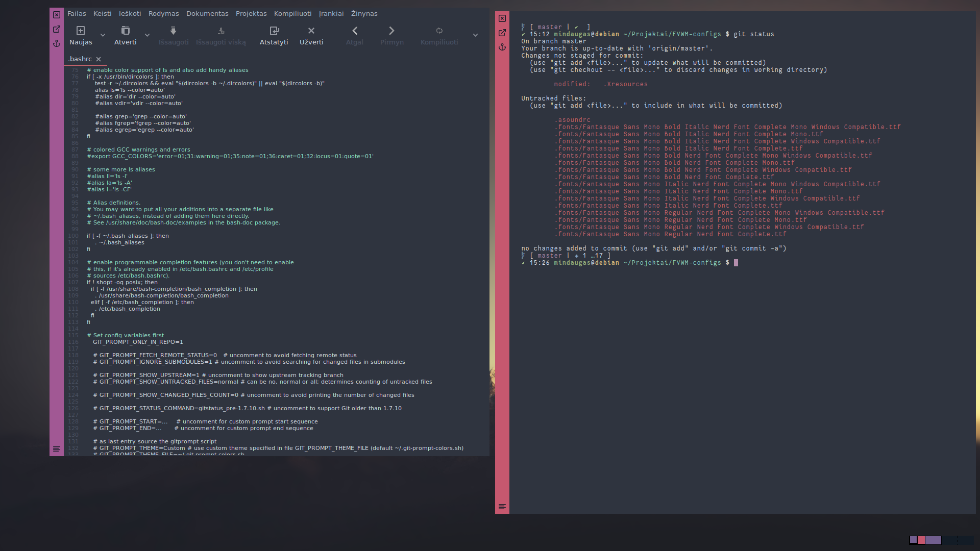Close the .bashrc tab

(x=99, y=59)
